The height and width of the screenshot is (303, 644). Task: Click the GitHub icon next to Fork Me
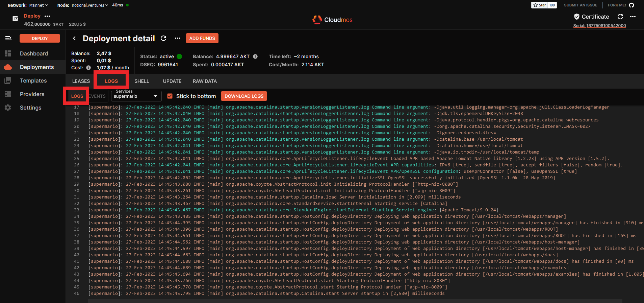[632, 5]
